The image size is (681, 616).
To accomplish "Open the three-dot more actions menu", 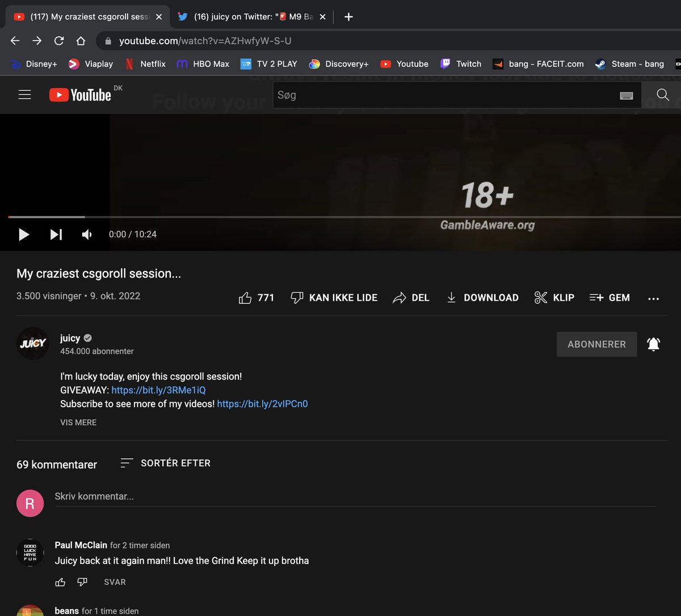I will (x=653, y=298).
